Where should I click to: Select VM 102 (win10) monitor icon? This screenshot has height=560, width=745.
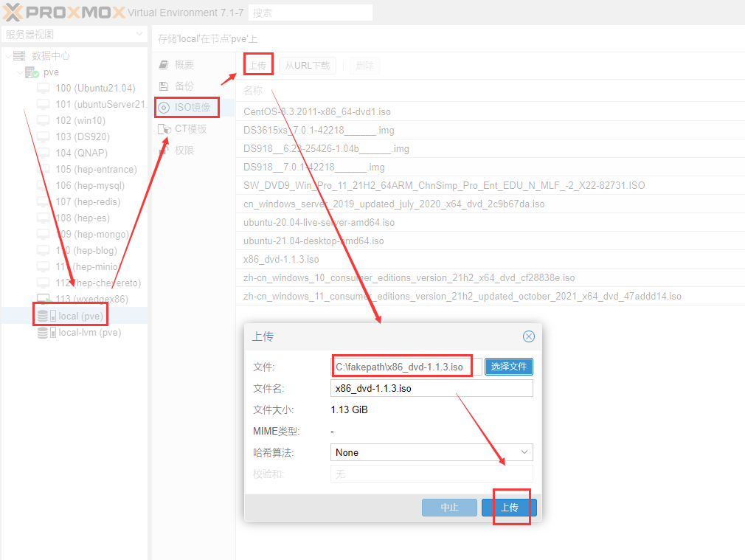pyautogui.click(x=44, y=121)
